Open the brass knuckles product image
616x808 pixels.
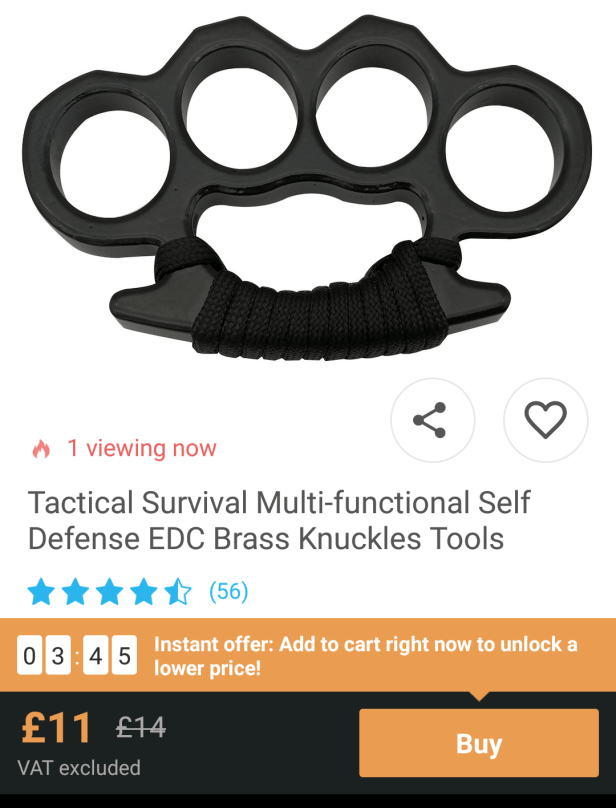[308, 186]
